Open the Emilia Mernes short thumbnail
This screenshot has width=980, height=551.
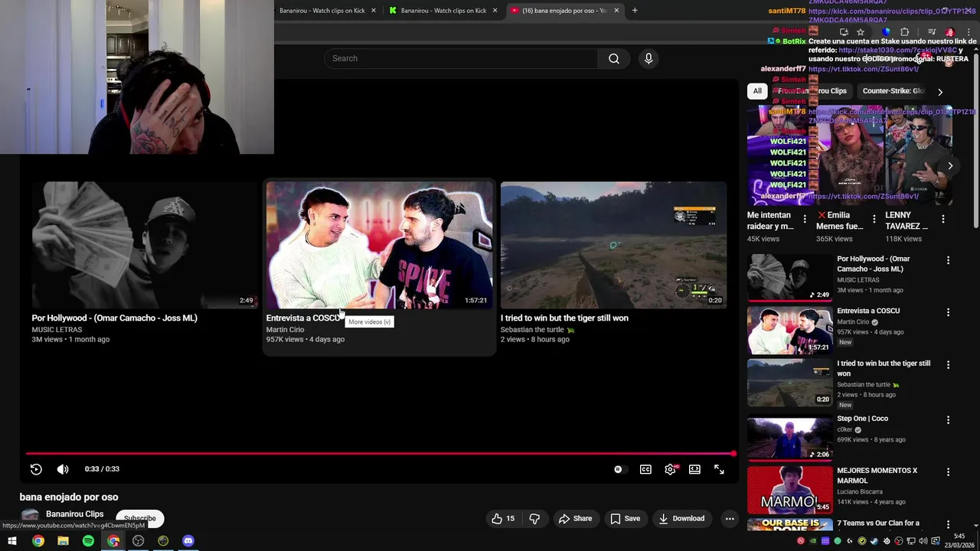850,156
